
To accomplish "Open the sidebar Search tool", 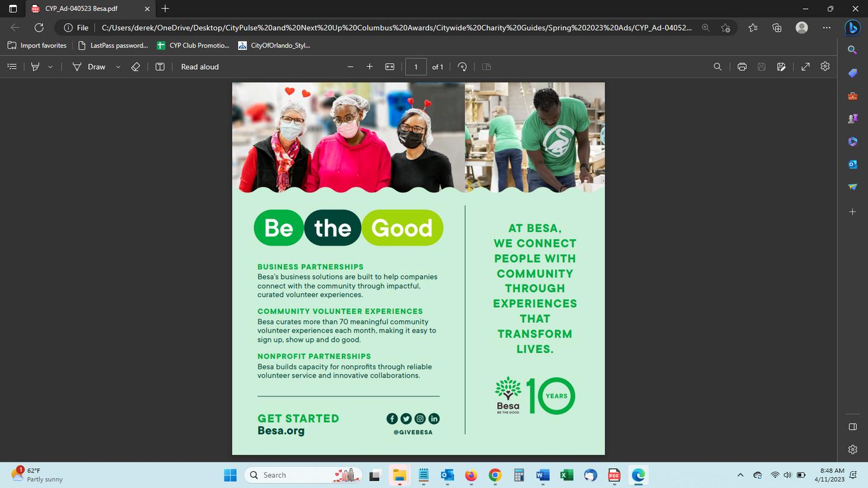I will click(852, 50).
